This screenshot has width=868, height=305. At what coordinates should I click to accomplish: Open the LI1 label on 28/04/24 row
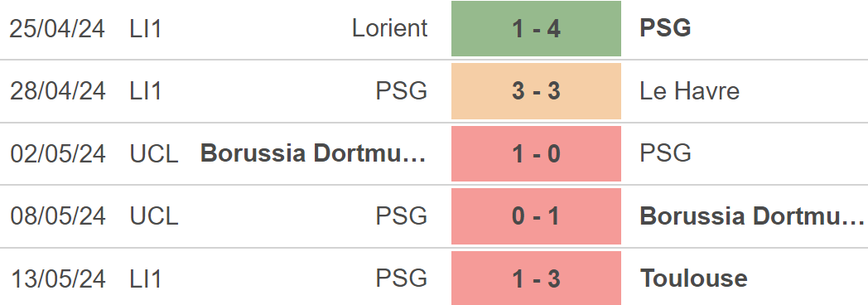[x=146, y=91]
